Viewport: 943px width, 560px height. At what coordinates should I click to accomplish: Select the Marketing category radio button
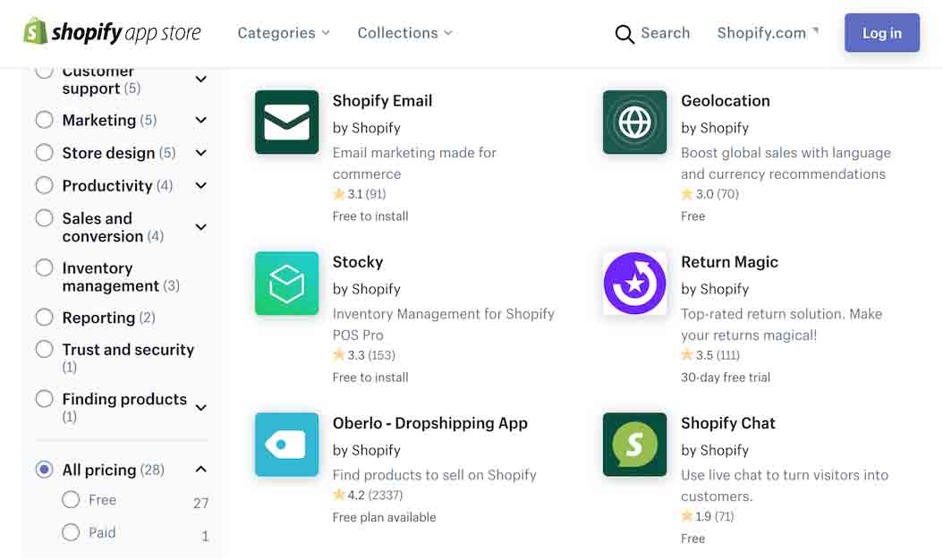(x=44, y=120)
